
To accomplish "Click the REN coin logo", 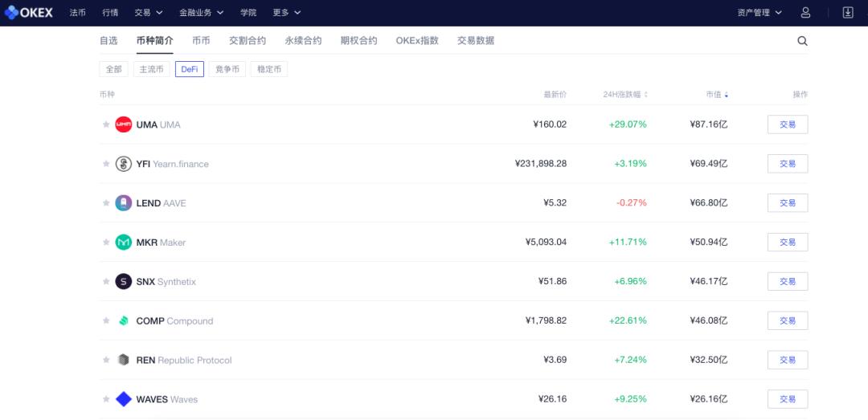I will coord(124,360).
